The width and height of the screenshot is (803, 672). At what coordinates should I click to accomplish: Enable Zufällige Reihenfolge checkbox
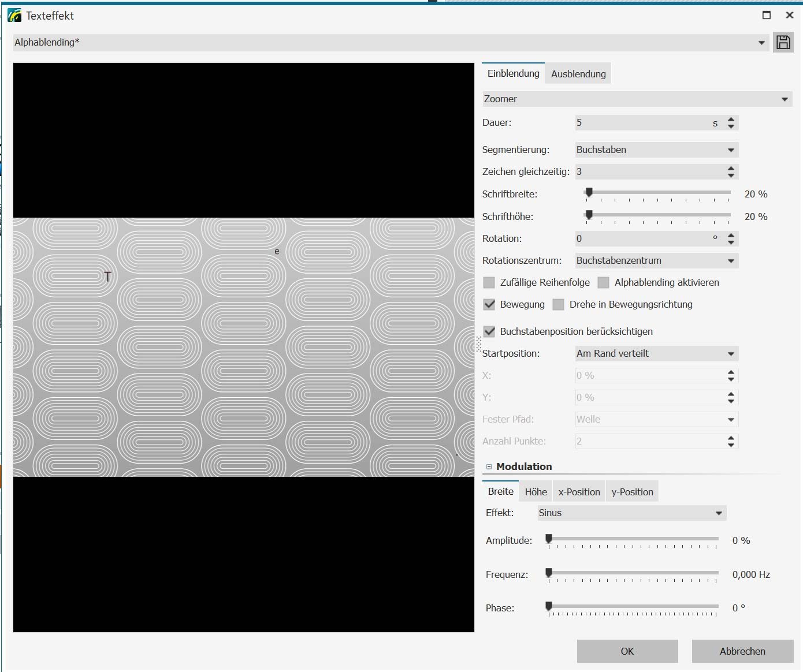489,282
